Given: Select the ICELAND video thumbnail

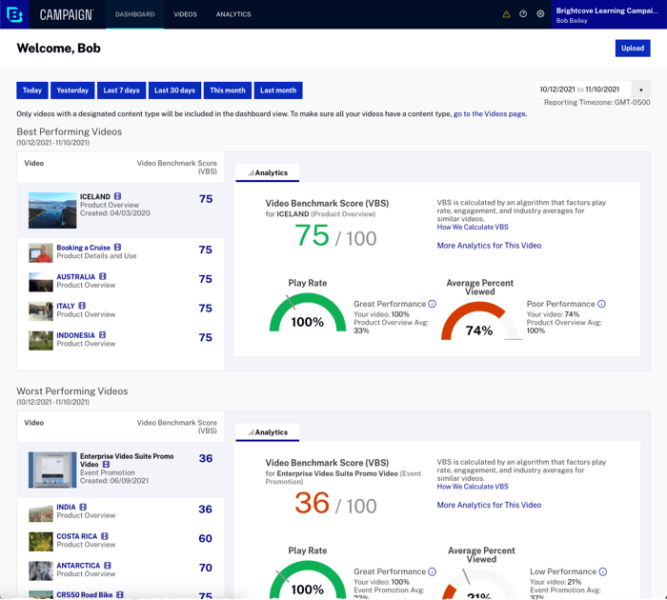Looking at the screenshot, I should pos(52,211).
